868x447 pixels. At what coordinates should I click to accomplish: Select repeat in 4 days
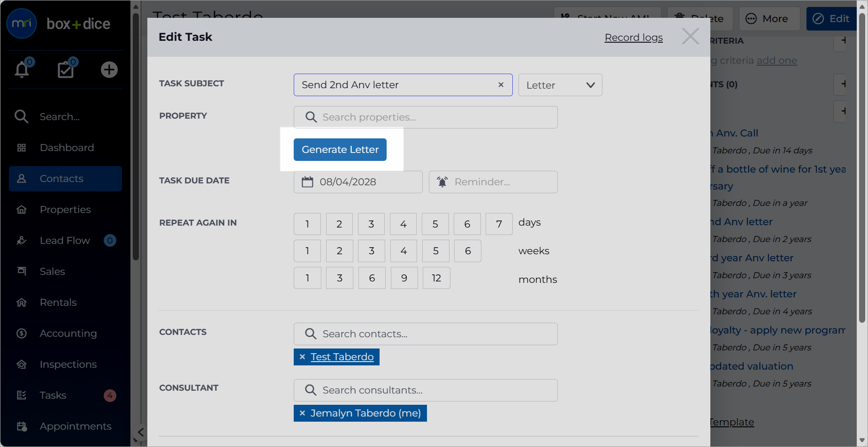coord(404,224)
